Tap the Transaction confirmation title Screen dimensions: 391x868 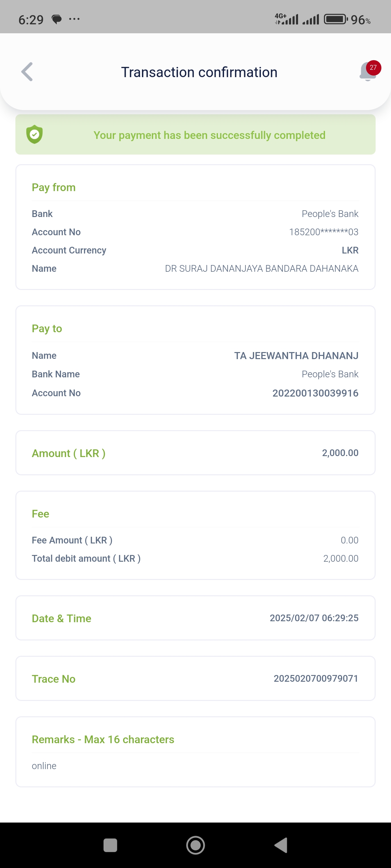(x=199, y=72)
